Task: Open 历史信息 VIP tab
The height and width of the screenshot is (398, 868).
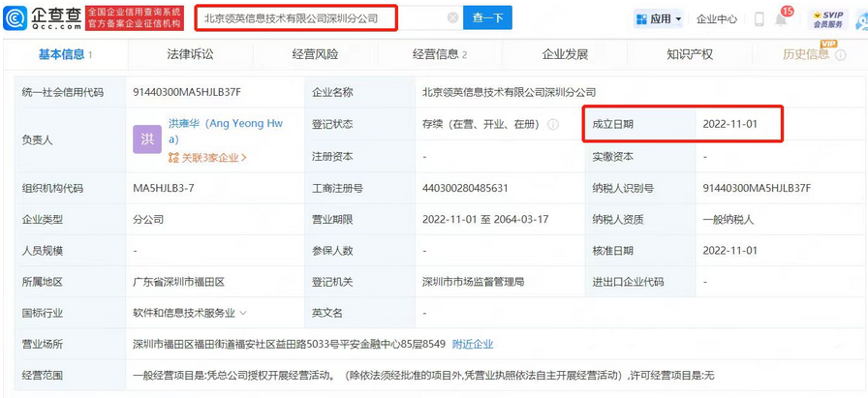Action: click(805, 54)
